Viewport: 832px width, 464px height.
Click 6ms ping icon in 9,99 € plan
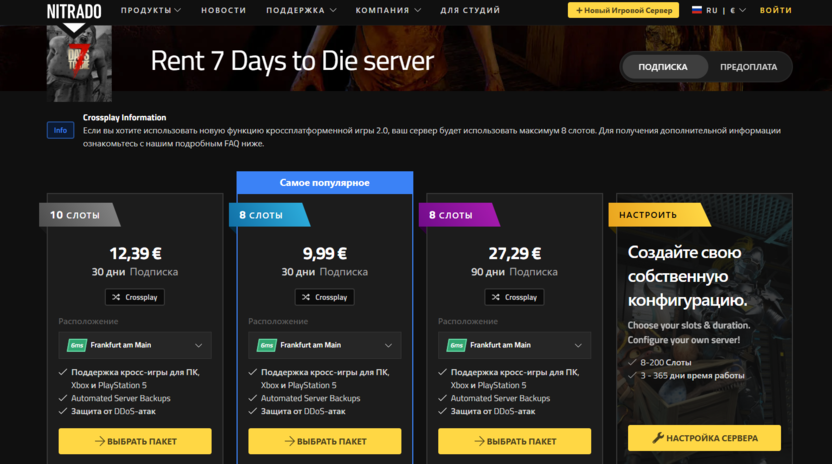point(267,345)
